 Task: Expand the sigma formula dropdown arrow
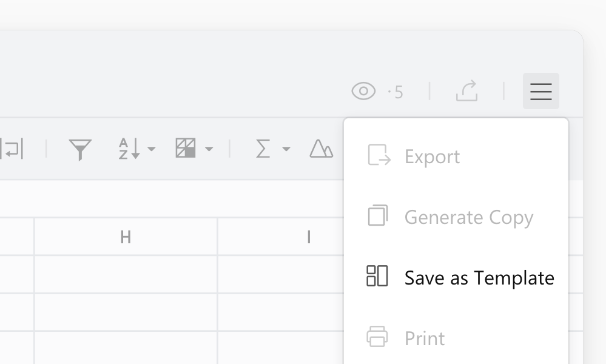[286, 149]
